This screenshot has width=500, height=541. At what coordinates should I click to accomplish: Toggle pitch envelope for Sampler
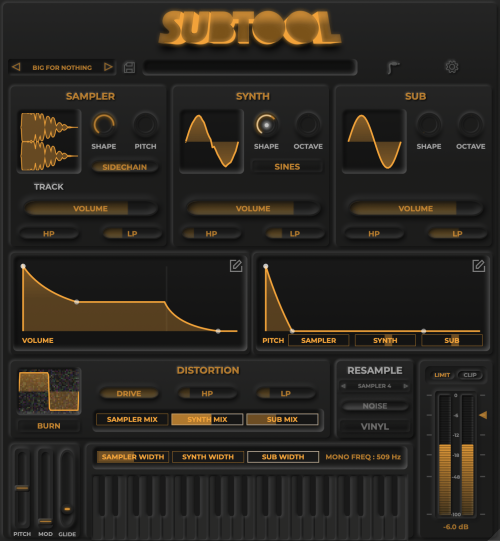318,341
